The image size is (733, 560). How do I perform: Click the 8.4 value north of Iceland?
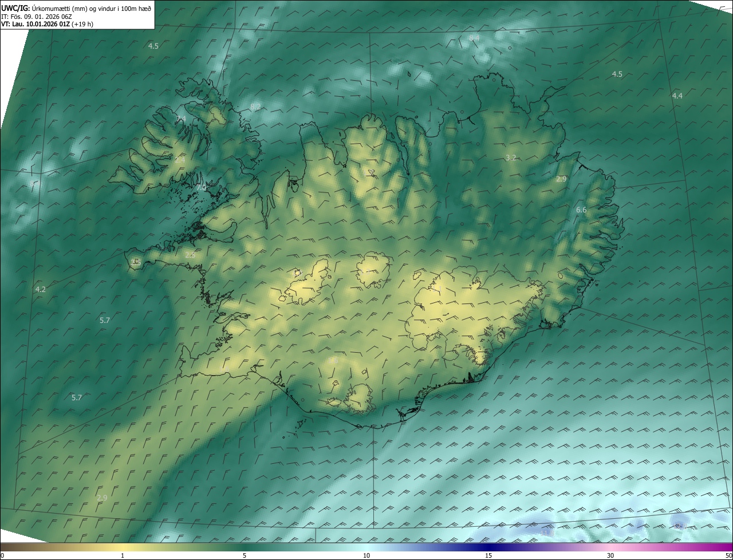point(474,38)
